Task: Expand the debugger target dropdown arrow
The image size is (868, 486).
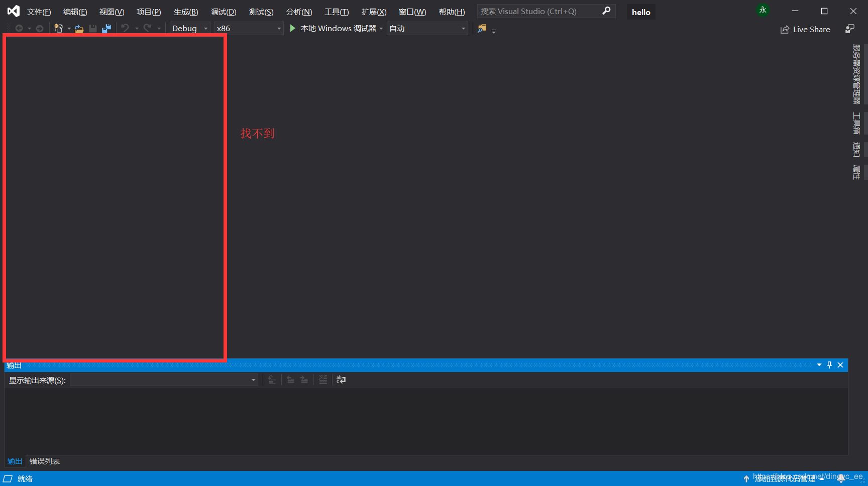Action: (381, 29)
